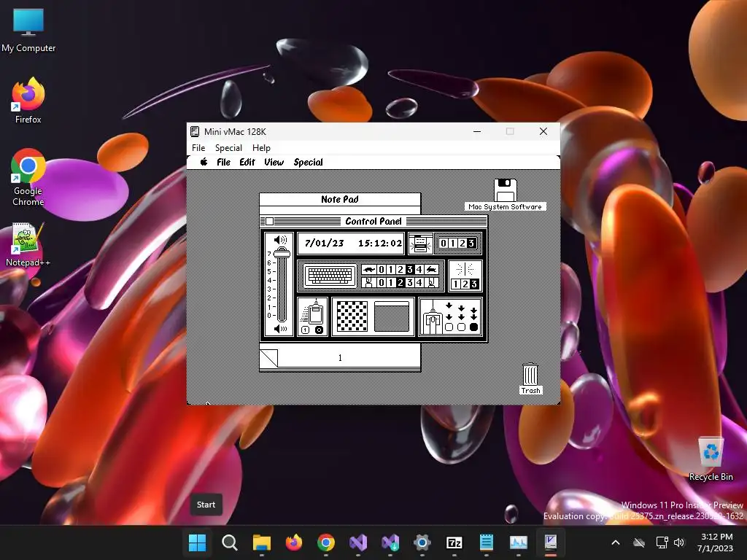The image size is (747, 560).
Task: Click the Control Panel close box
Action: (x=270, y=222)
